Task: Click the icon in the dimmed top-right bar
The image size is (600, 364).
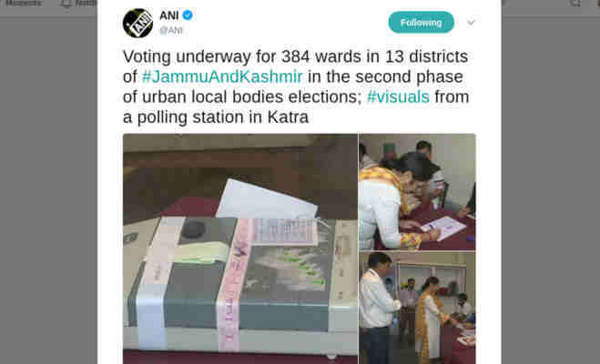Action: 575,4
